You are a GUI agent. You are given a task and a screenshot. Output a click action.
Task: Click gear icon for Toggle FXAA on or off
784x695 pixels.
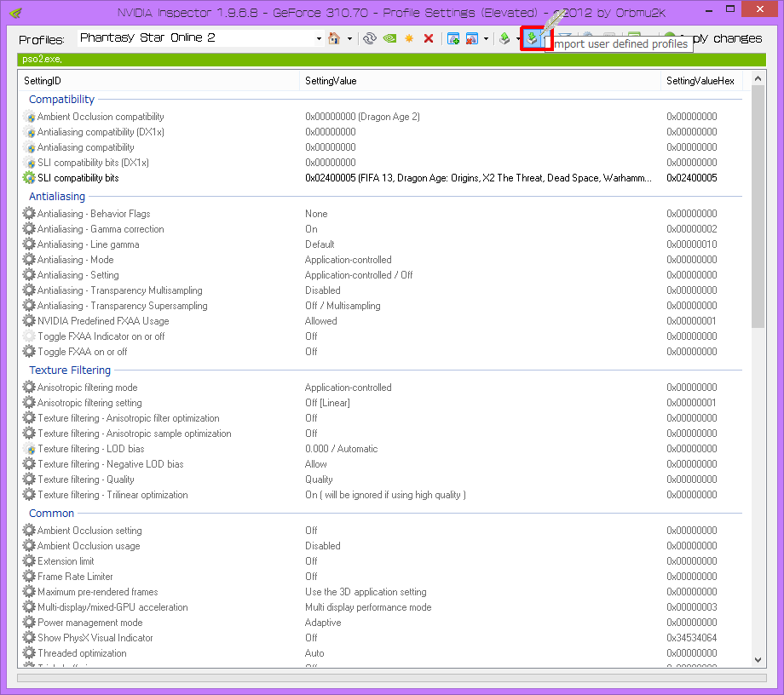29,351
